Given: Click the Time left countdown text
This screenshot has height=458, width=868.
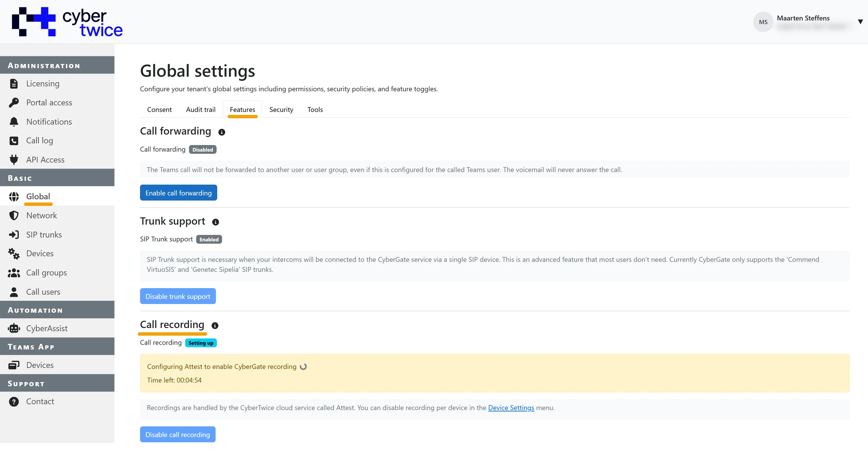Looking at the screenshot, I should [x=174, y=380].
